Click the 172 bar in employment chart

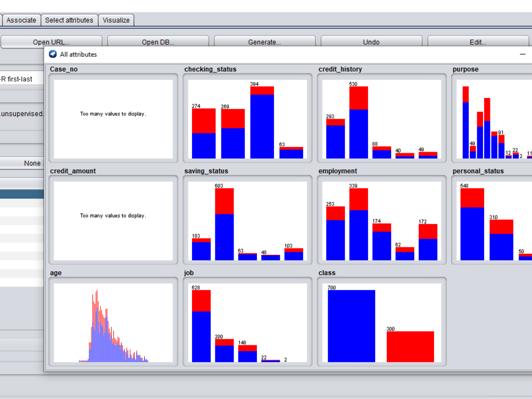[x=428, y=242]
